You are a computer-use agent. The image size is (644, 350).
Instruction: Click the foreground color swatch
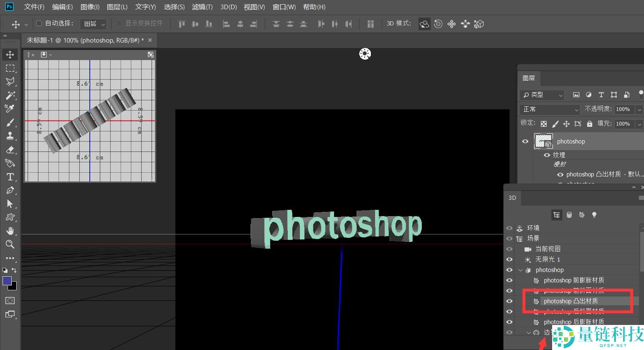[x=7, y=281]
